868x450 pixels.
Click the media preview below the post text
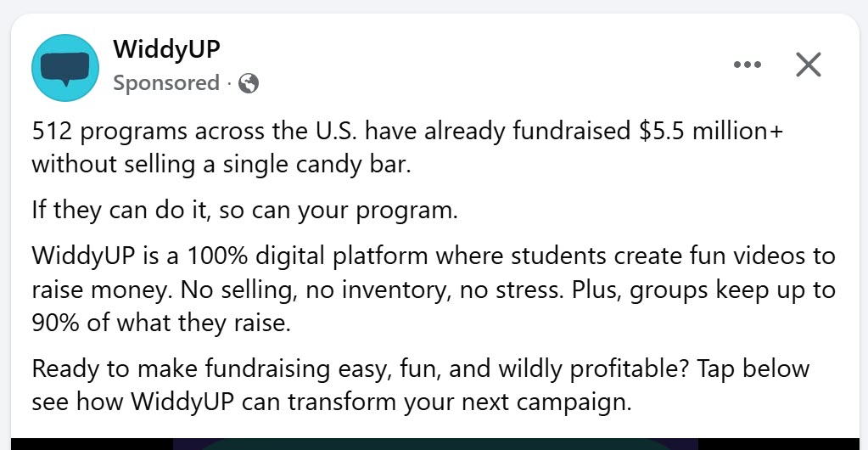(x=434, y=443)
